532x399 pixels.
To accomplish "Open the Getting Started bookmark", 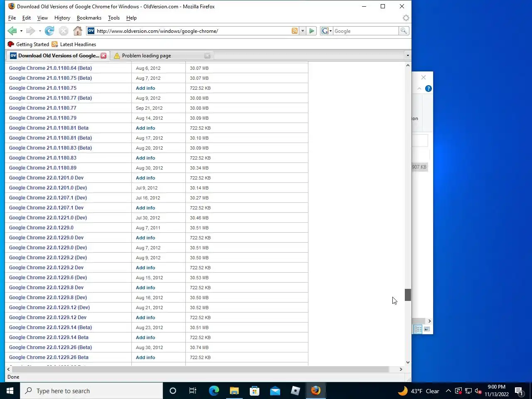I will pyautogui.click(x=28, y=44).
